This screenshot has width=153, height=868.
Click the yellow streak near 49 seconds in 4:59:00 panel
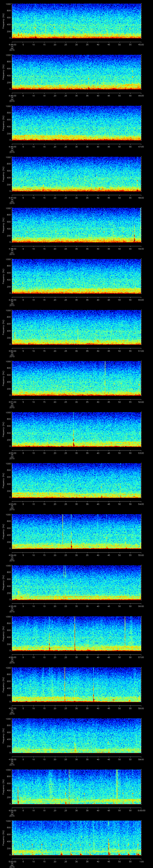pyautogui.click(x=117, y=785)
